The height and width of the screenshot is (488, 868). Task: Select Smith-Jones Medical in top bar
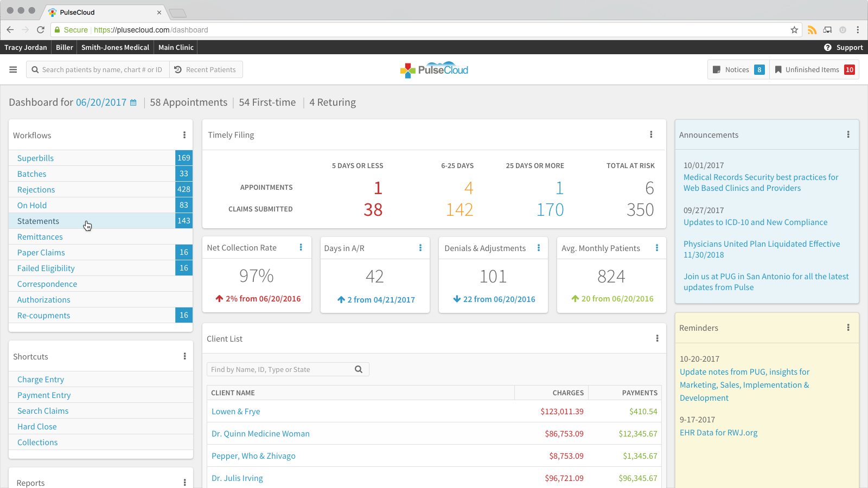click(x=115, y=48)
